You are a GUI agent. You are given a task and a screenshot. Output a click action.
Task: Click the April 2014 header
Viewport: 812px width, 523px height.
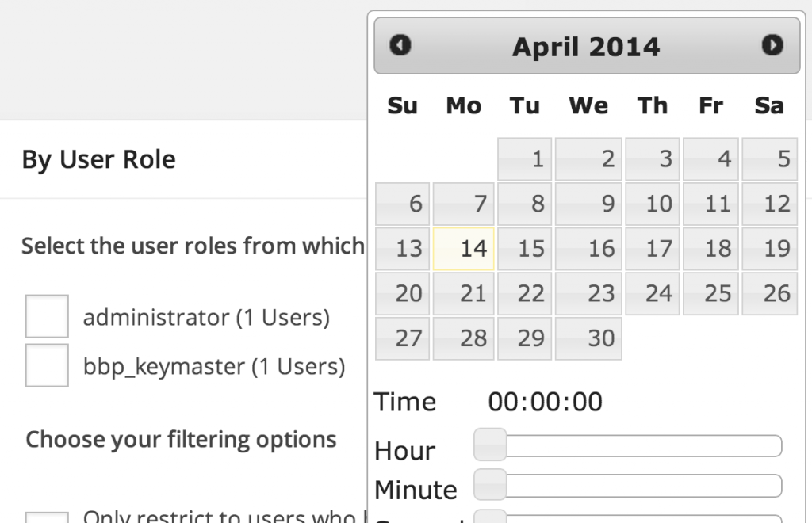(586, 46)
